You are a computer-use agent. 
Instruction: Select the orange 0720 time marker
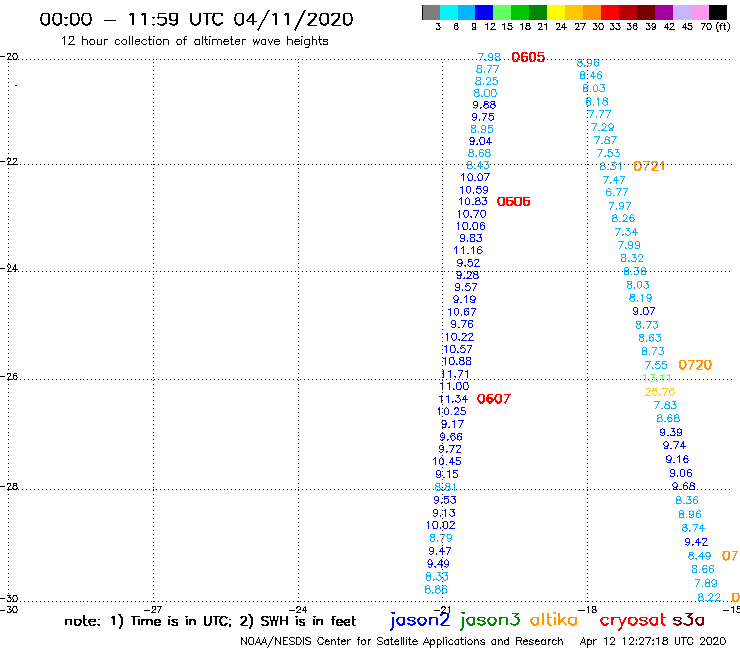[x=695, y=365]
